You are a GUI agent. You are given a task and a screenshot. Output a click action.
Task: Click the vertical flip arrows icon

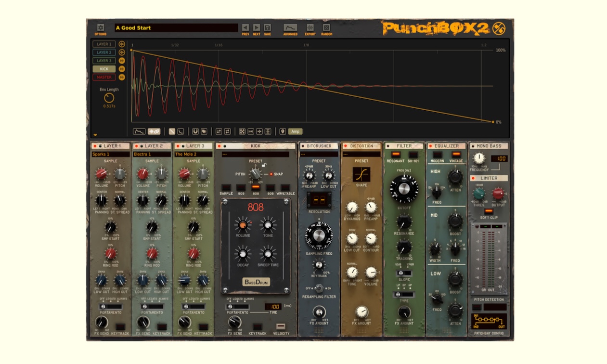pos(219,131)
